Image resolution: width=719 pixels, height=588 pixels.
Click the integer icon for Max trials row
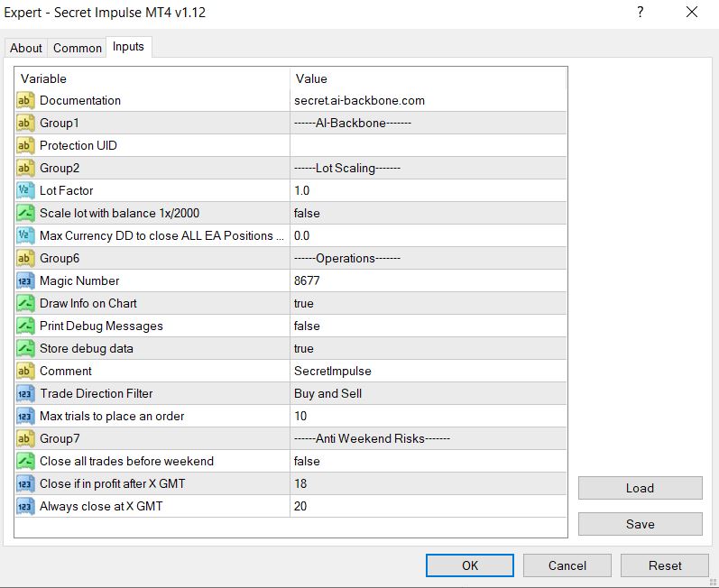[25, 416]
